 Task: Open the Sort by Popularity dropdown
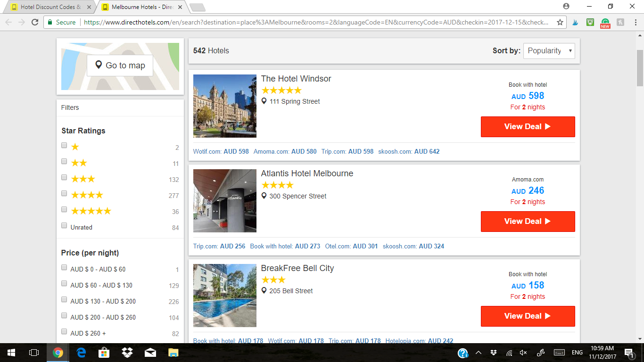coord(549,51)
